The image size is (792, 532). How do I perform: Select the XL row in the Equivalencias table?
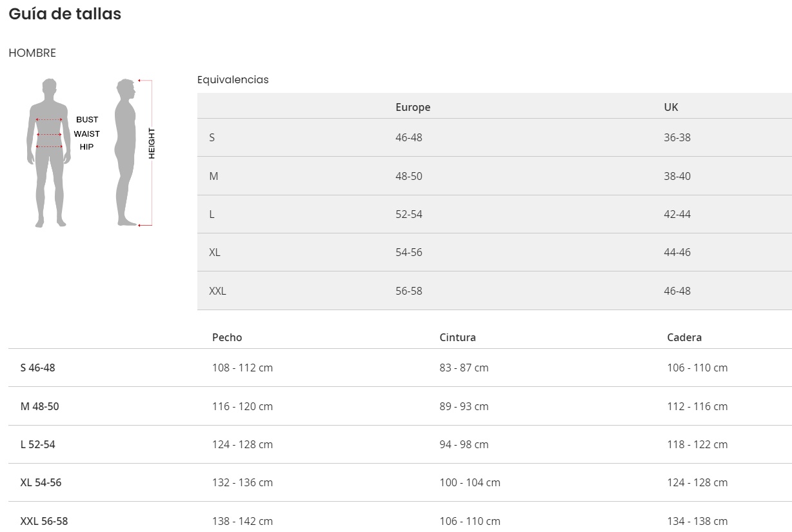[x=215, y=252]
